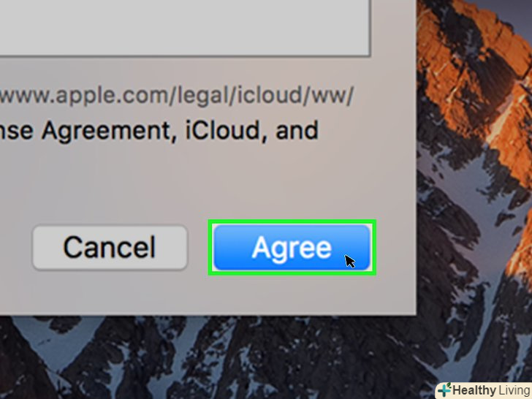Viewport: 532px width, 399px height.
Task: Select the 'Agreement, iCloud, and' label text
Action: point(180,131)
